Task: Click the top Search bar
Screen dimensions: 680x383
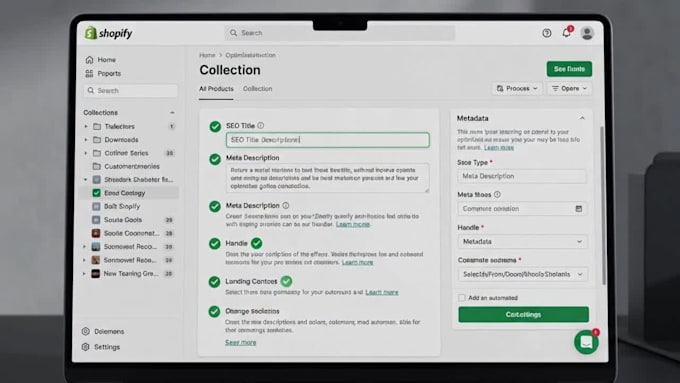Action: 340,33
